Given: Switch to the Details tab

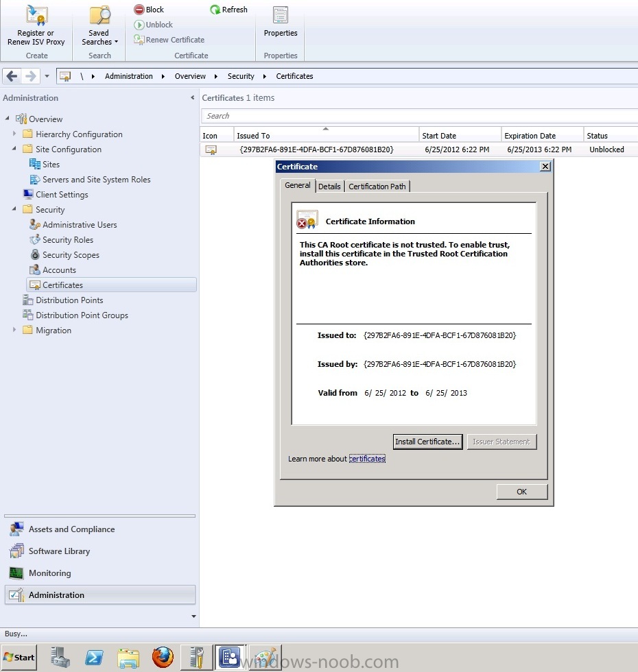Looking at the screenshot, I should click(329, 187).
